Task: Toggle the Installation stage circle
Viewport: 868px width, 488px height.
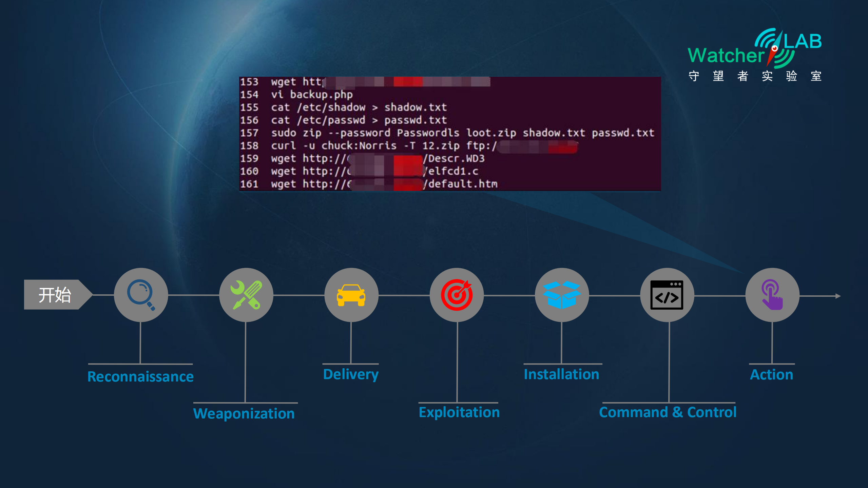Action: (562, 294)
